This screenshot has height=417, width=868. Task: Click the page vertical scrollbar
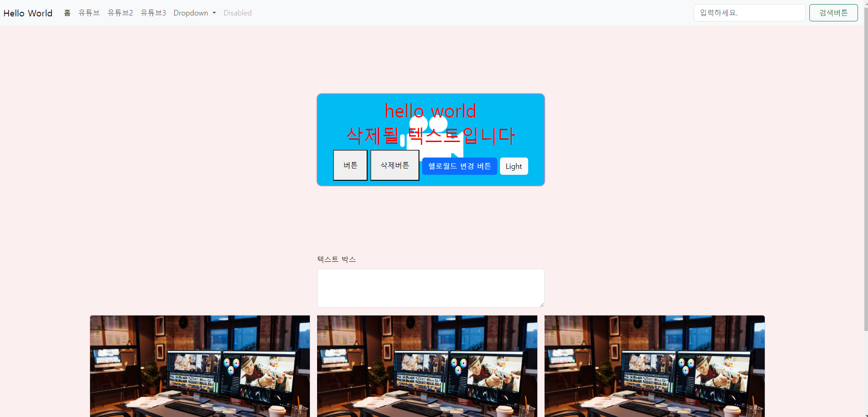tap(866, 168)
